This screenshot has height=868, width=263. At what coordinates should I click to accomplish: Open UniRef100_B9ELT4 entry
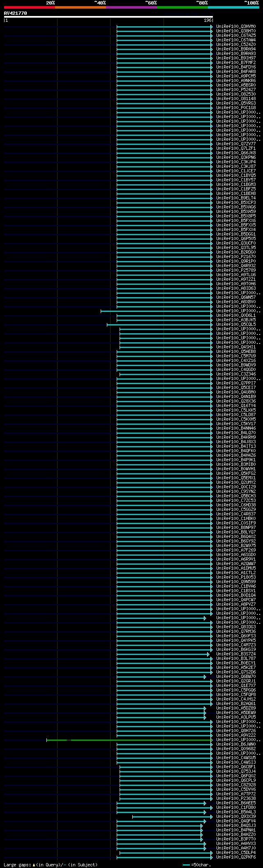coord(236,198)
